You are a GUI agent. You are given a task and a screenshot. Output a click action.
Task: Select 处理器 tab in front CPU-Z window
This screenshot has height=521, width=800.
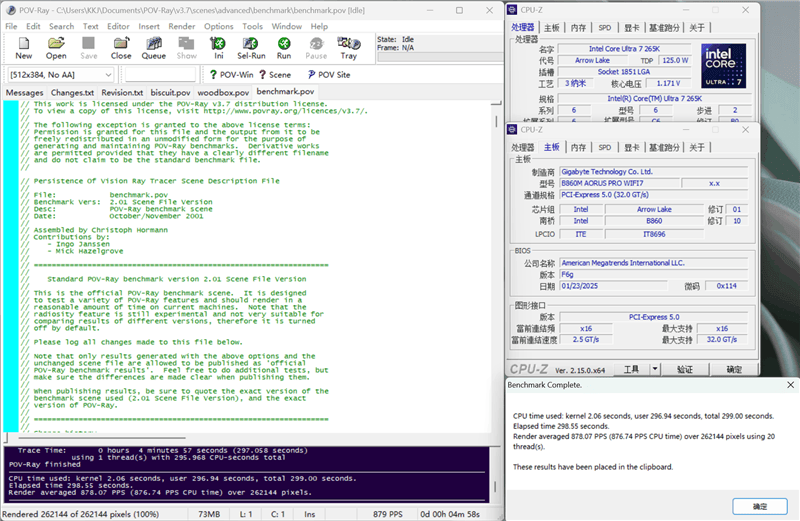tap(522, 147)
